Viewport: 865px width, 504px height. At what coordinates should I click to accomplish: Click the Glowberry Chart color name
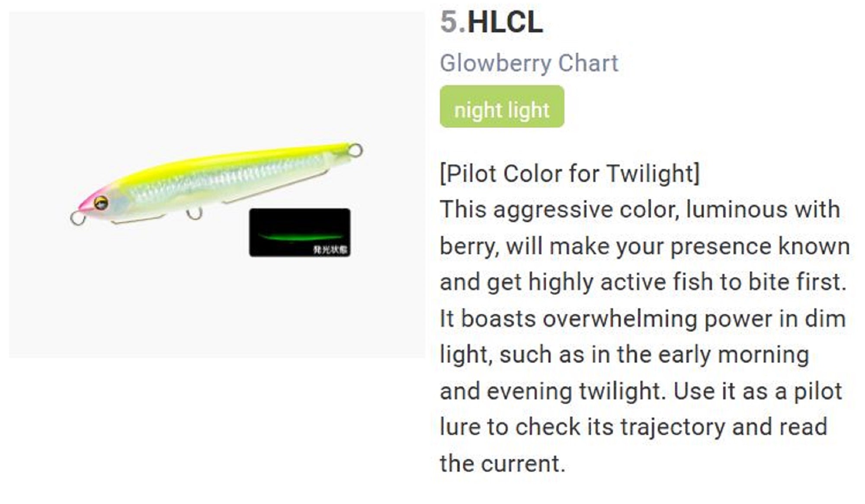pos(529,64)
